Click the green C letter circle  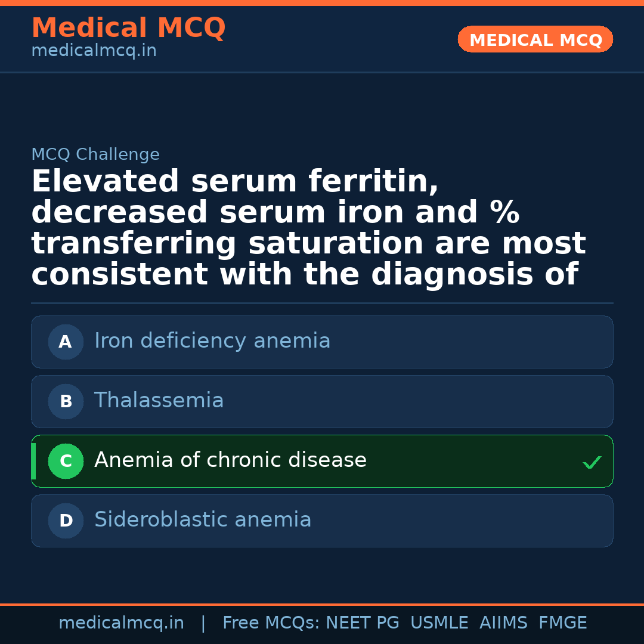pyautogui.click(x=66, y=462)
